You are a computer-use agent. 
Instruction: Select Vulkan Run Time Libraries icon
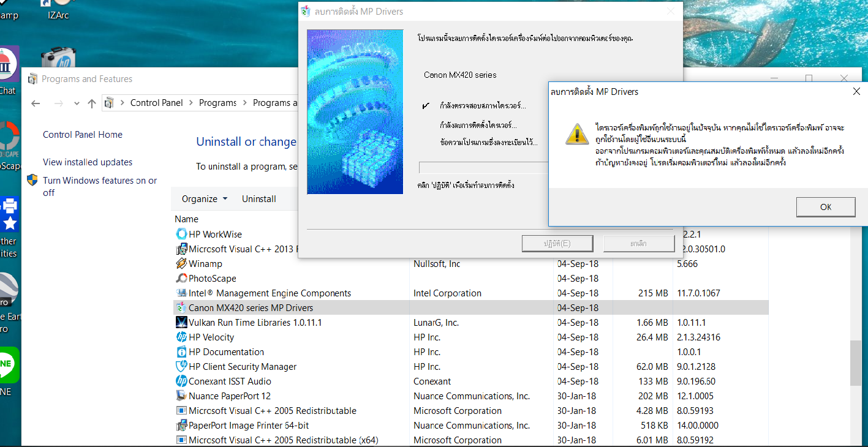[x=181, y=322]
